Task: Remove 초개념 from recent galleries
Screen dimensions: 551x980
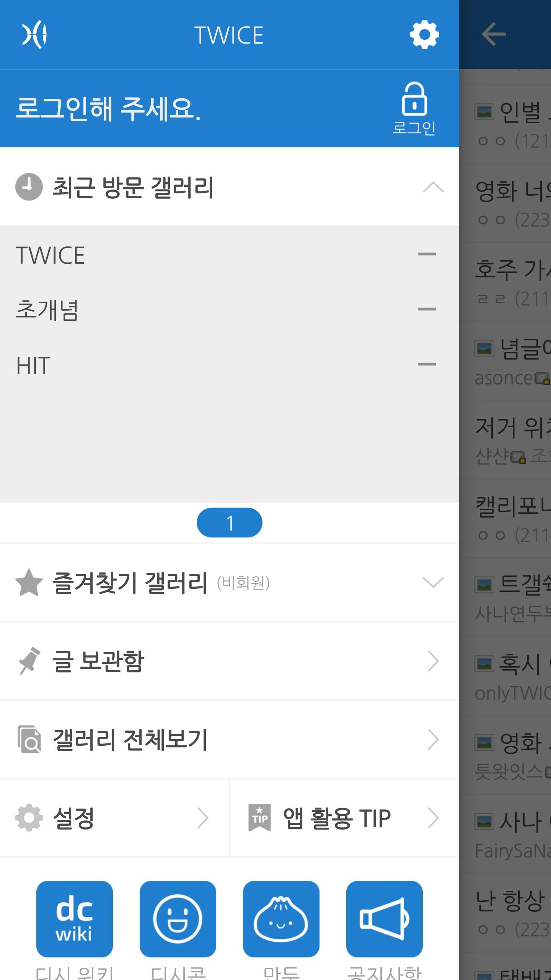Action: pos(427,309)
